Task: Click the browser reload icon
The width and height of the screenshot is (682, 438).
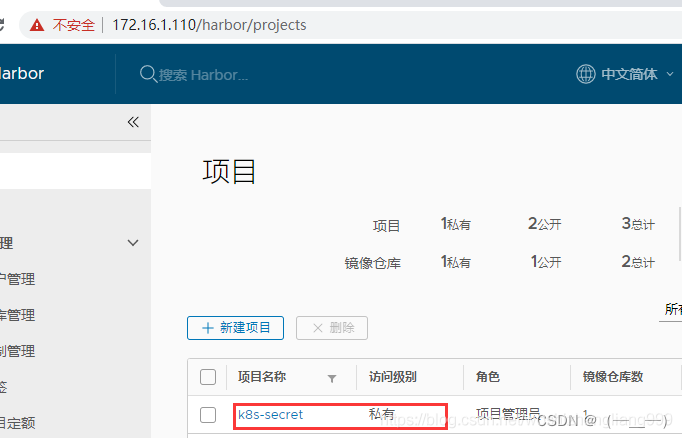Action: tap(2, 24)
